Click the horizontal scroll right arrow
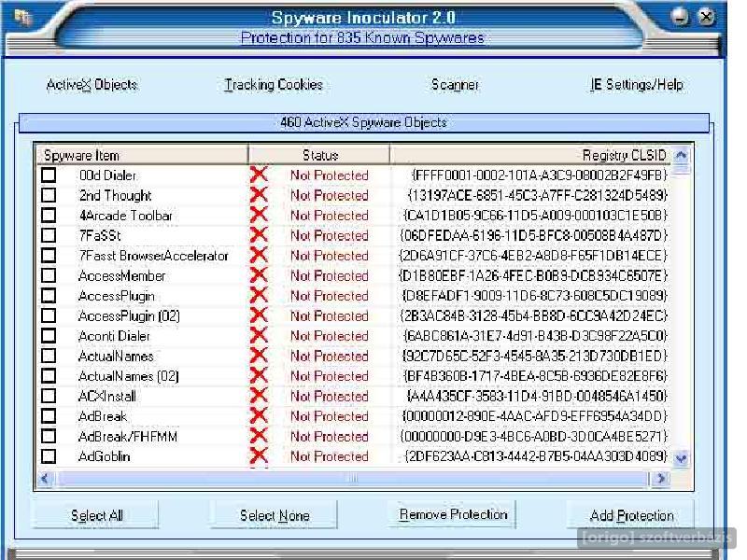Image resolution: width=747 pixels, height=560 pixels. (x=660, y=478)
